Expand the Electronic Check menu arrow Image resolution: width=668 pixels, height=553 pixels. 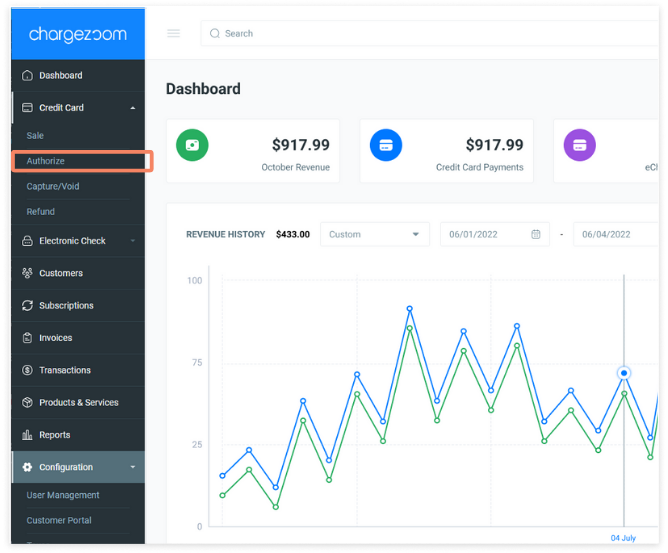pos(133,241)
